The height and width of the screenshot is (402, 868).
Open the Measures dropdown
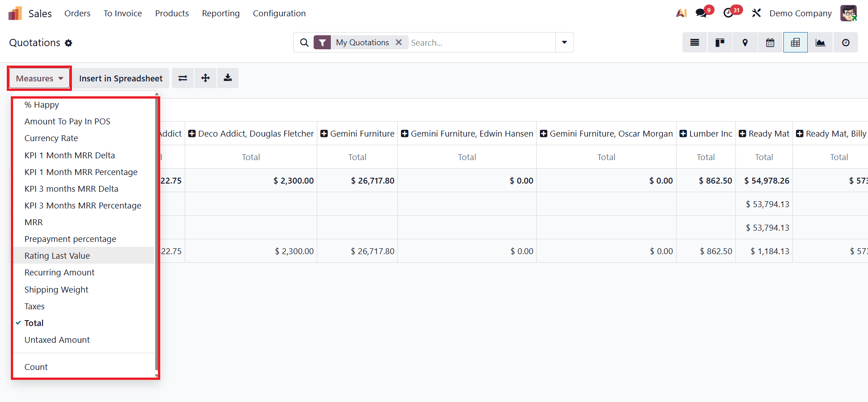pos(39,78)
